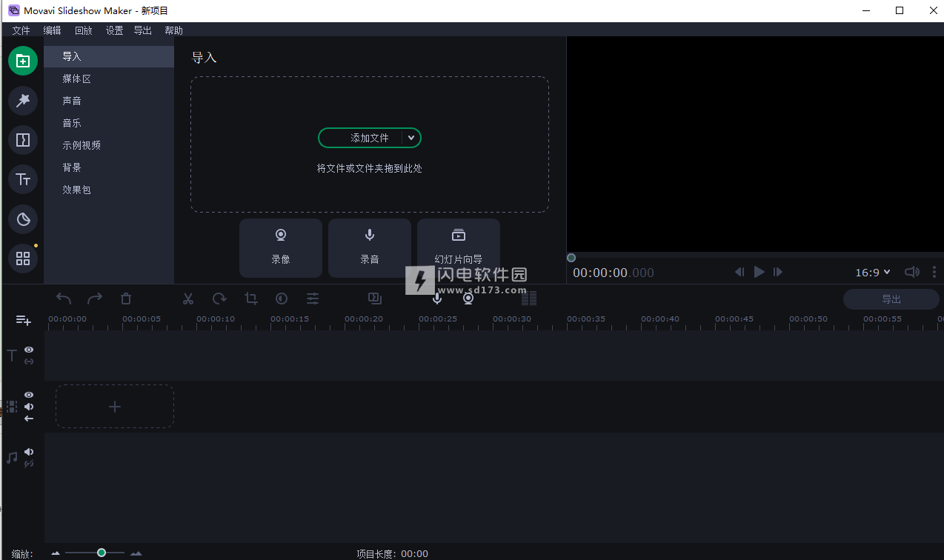The width and height of the screenshot is (944, 560).
Task: Launch the 幻灯片向导 slideshow wizard
Action: (459, 248)
